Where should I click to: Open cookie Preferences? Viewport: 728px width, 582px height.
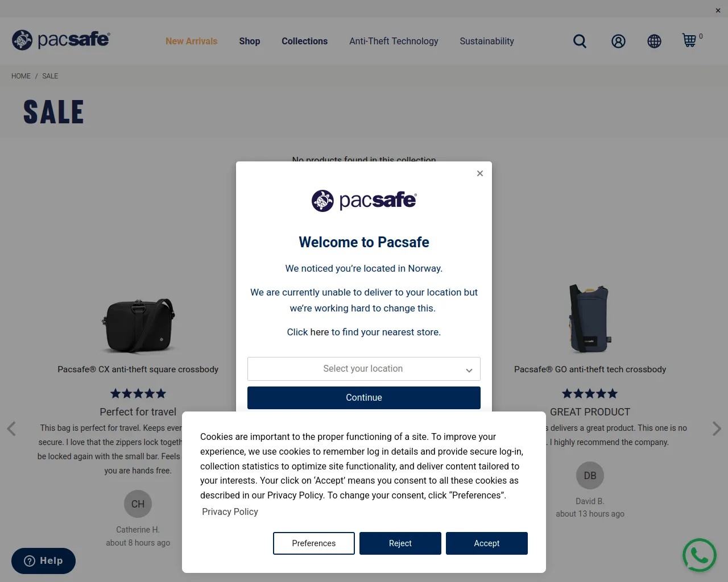pos(314,543)
